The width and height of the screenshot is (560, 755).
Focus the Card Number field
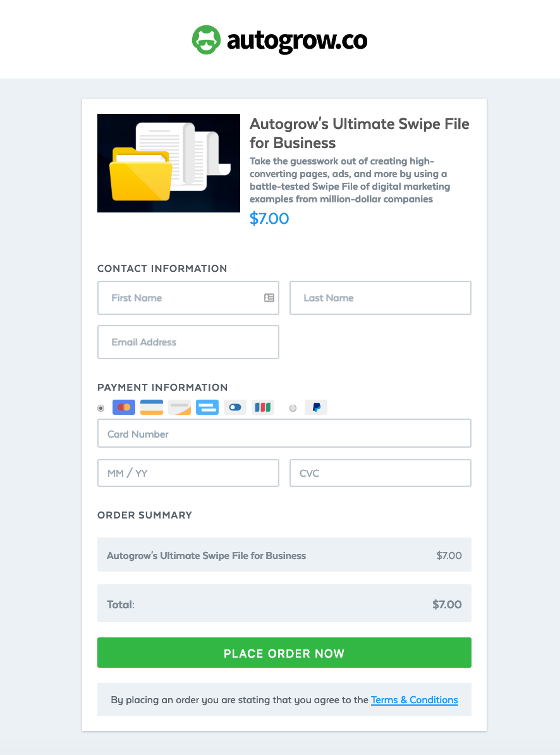coord(284,433)
